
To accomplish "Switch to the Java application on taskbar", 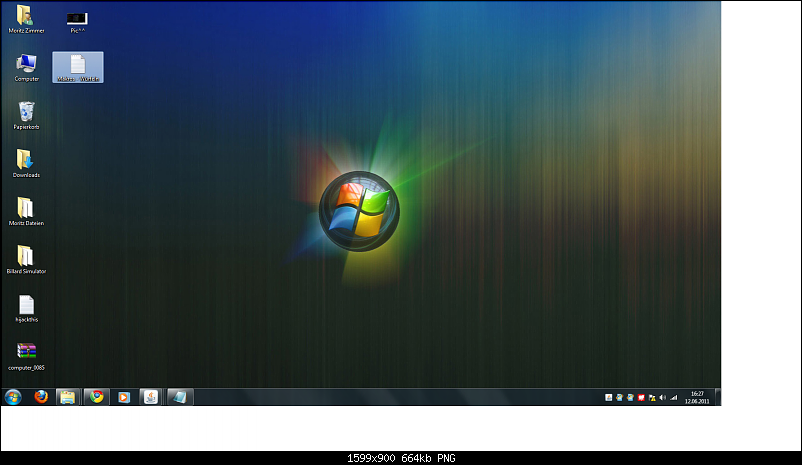I will point(150,397).
